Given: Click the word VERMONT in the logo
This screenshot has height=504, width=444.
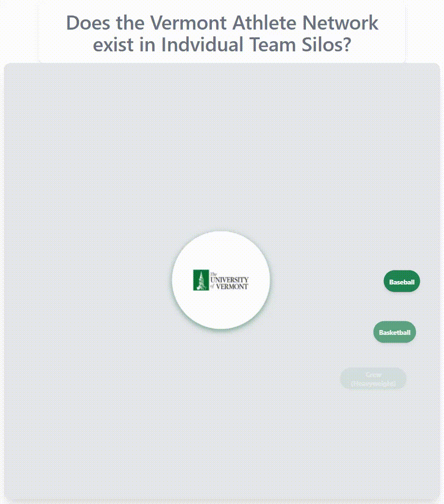Looking at the screenshot, I should click(232, 286).
